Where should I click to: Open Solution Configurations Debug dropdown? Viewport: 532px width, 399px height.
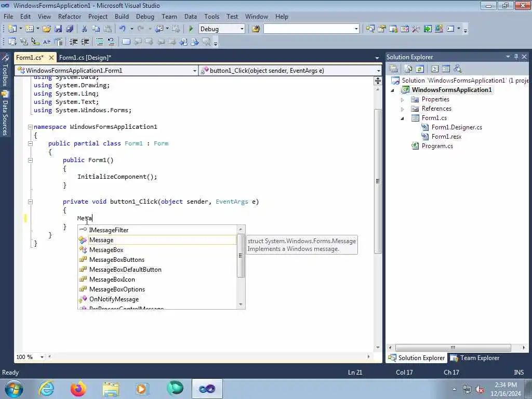tap(242, 29)
